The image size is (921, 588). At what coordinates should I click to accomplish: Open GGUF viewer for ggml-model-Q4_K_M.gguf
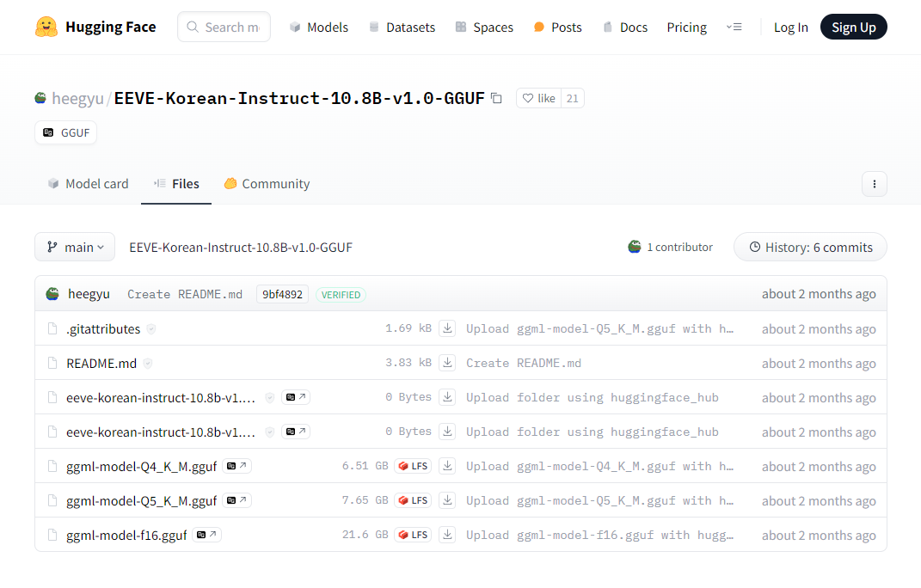coord(236,466)
